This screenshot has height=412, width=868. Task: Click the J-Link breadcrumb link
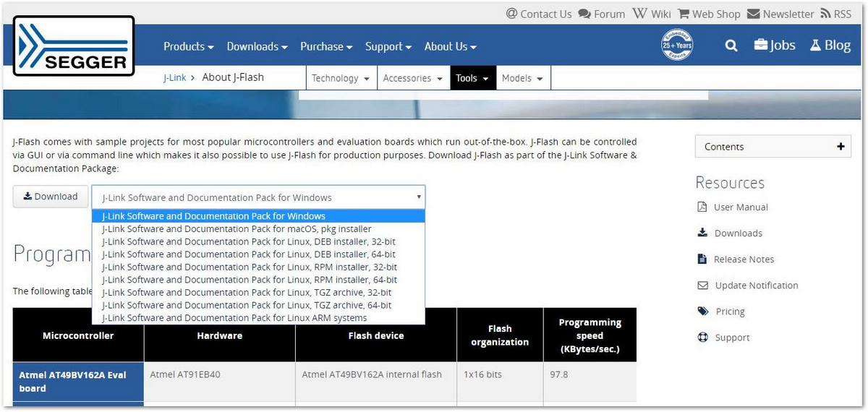[174, 77]
